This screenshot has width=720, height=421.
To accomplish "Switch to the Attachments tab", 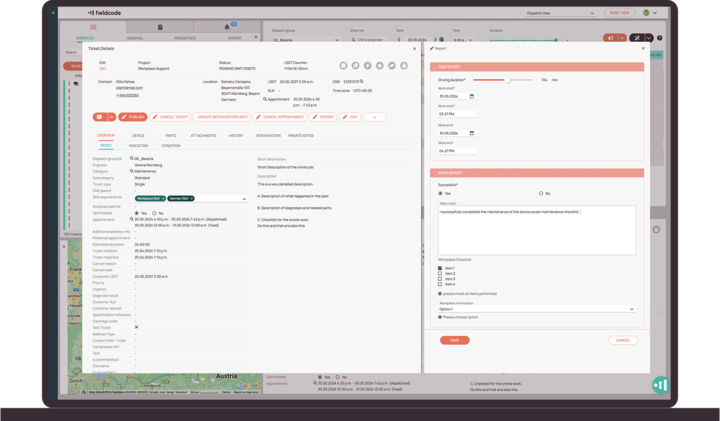I will 203,135.
